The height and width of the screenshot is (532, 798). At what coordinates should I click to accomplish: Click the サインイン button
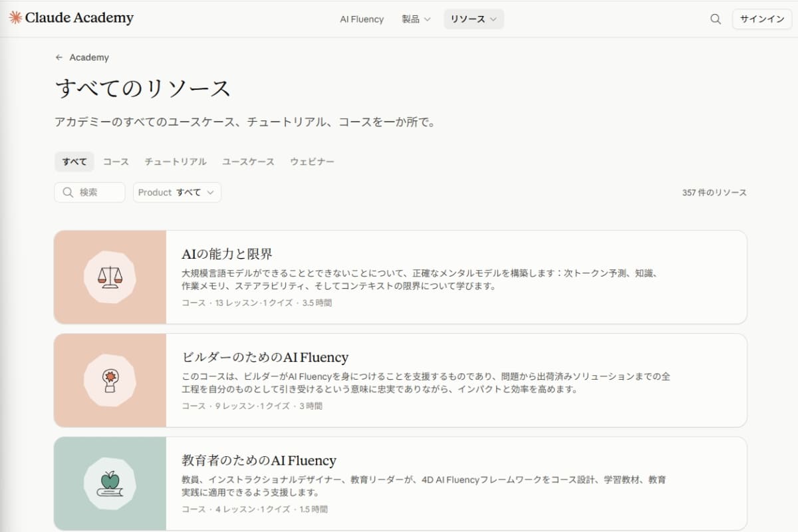762,19
